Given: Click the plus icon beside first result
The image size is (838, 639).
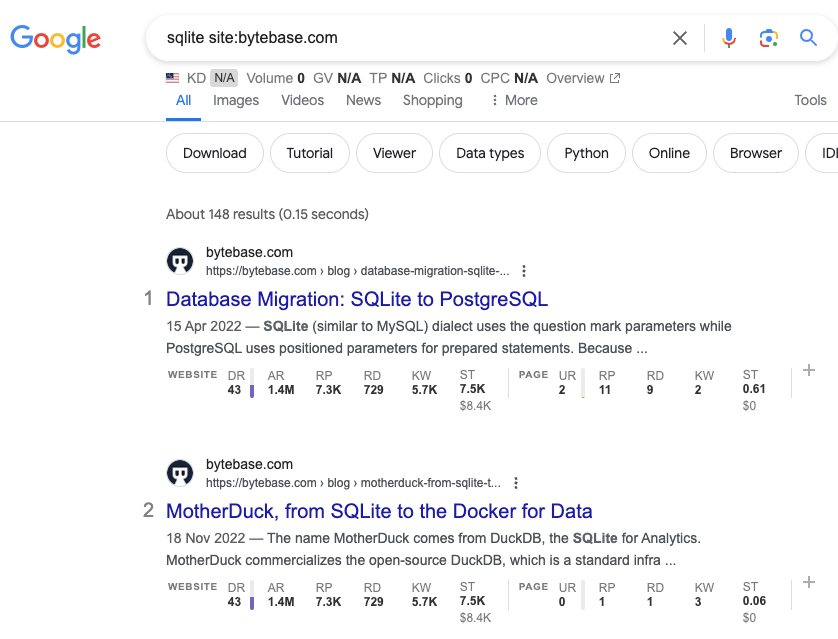Looking at the screenshot, I should (809, 370).
